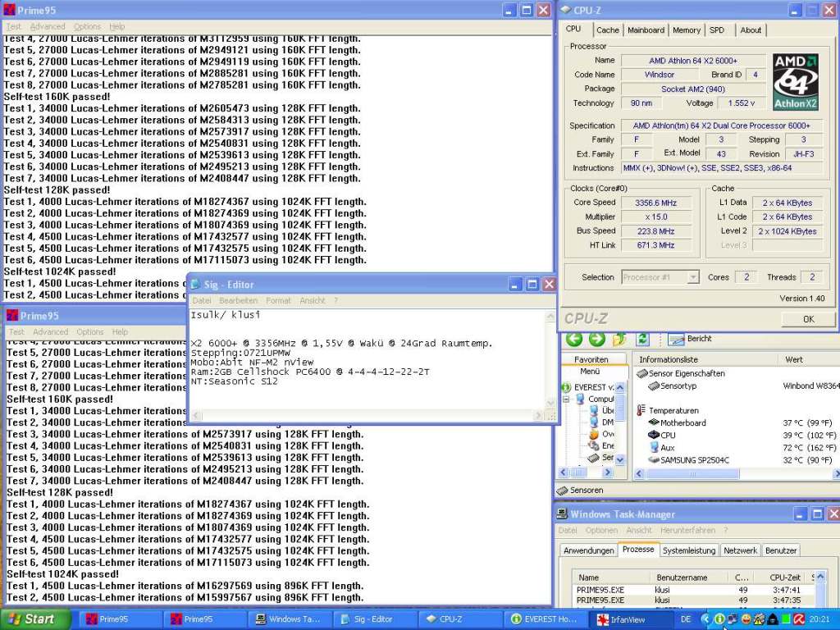Open the Netzwerk tab in Task-Manager
The width and height of the screenshot is (840, 630).
741,550
